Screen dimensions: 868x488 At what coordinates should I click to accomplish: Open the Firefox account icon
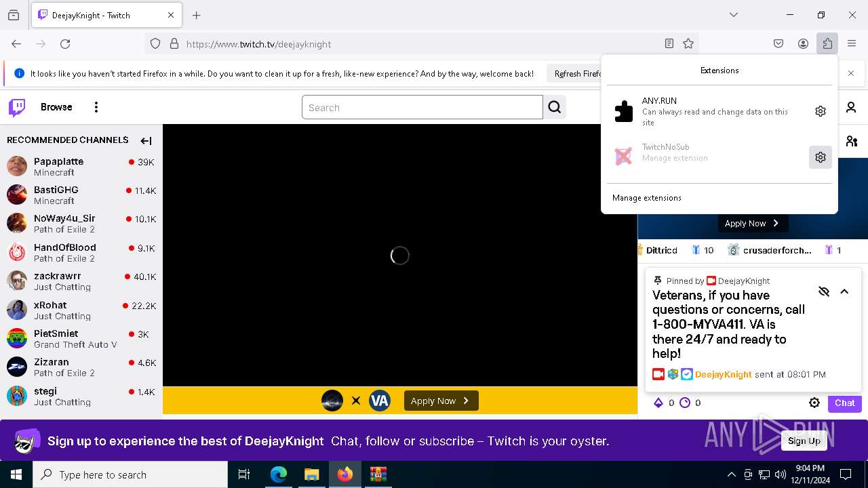[803, 43]
